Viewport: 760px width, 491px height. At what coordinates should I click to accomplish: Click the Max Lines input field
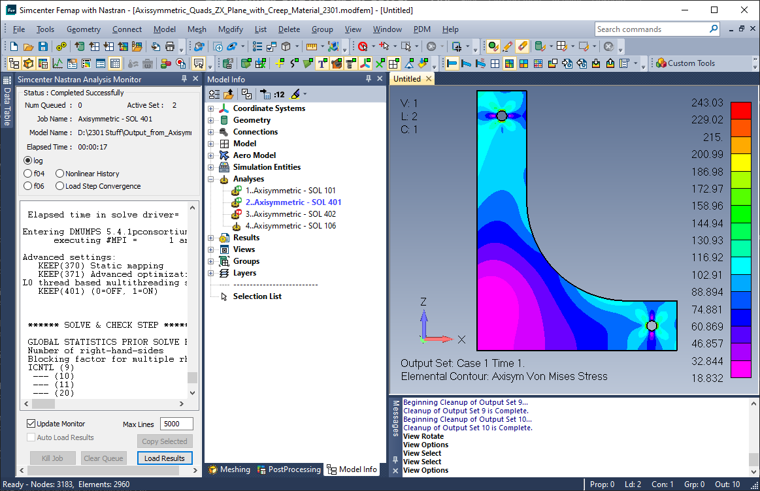tap(176, 424)
